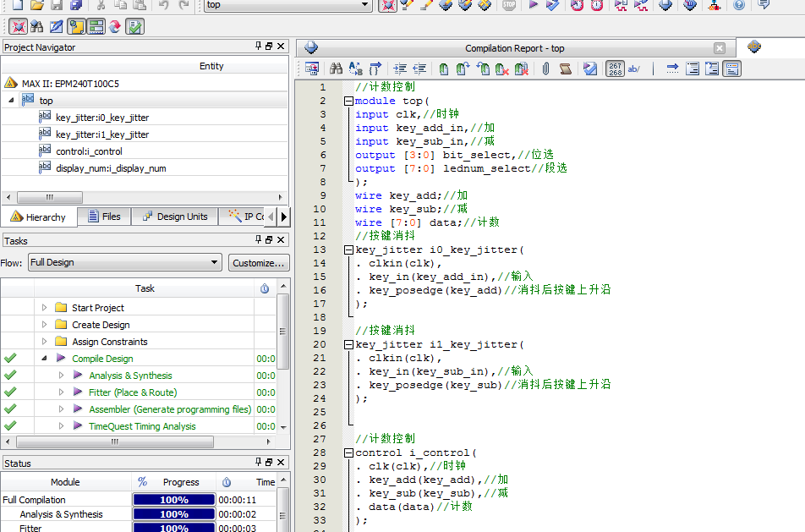Click the chip icon left of Compilation Report tab

point(311,47)
